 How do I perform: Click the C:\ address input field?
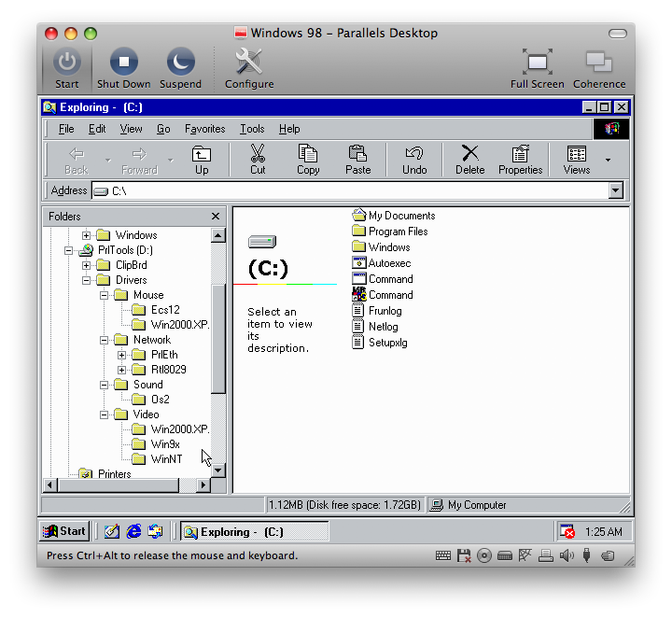(350, 190)
